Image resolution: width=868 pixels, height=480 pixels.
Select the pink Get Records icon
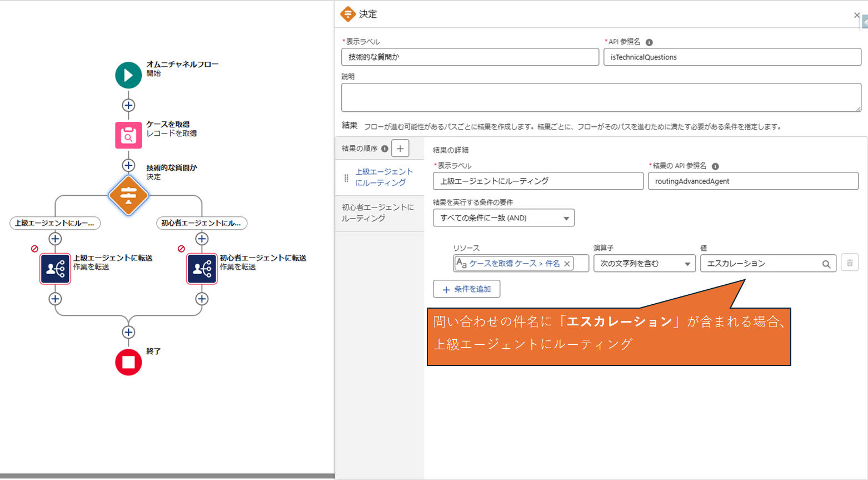(128, 135)
